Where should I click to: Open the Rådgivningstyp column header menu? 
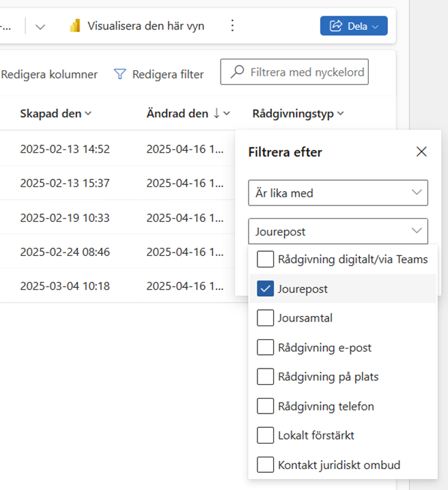[298, 113]
